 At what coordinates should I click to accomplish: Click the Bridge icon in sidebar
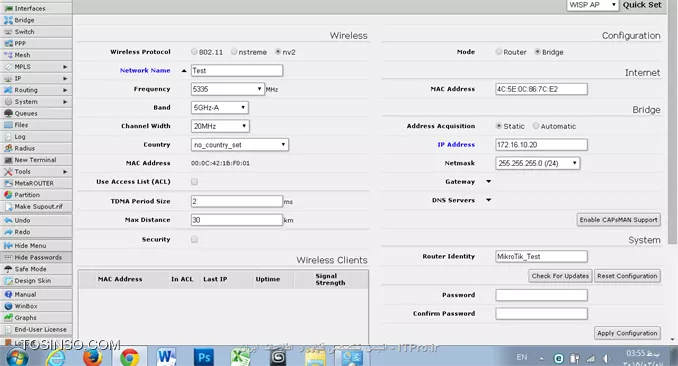[x=8, y=20]
